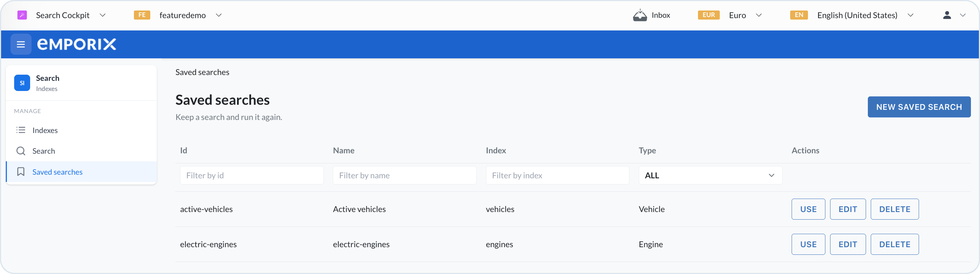The width and height of the screenshot is (980, 274).
Task: Click the engines index cell
Action: (x=499, y=244)
